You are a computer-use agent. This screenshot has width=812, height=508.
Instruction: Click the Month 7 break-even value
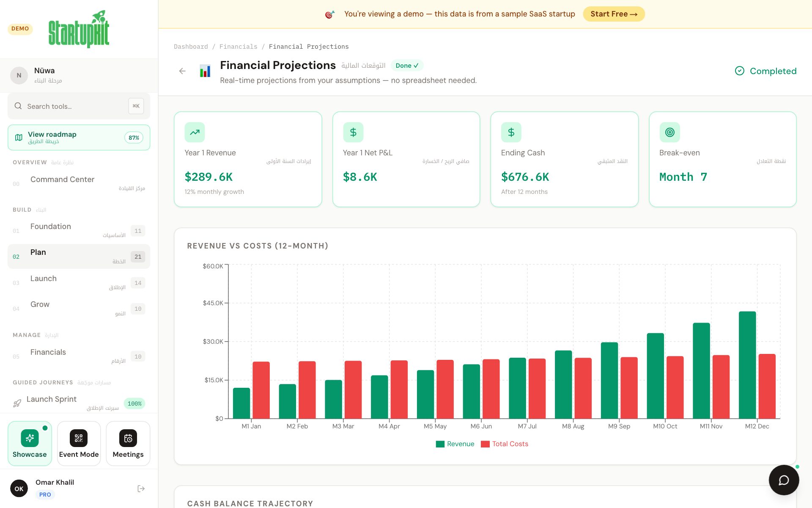pos(683,177)
